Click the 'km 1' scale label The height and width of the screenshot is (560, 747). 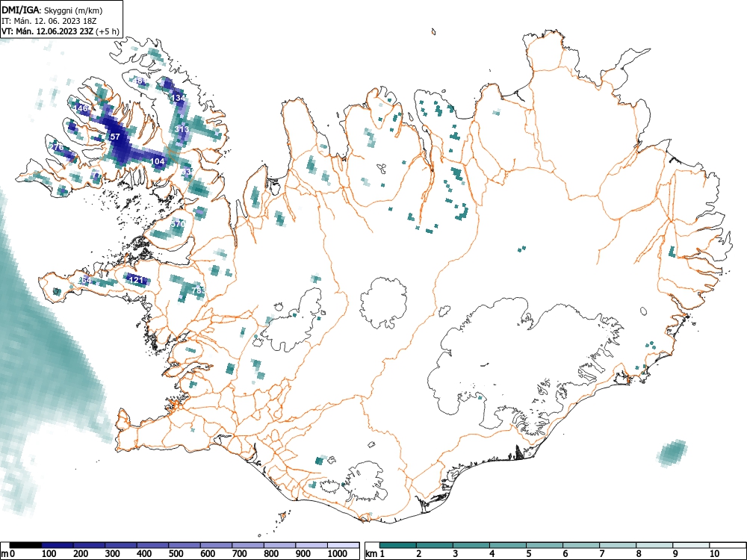click(x=375, y=554)
